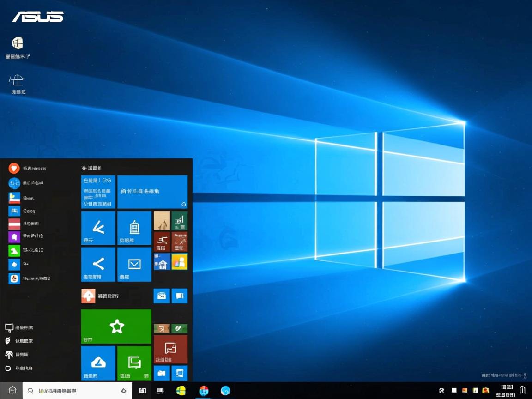Click the Task View icon on the taskbar

click(x=142, y=390)
